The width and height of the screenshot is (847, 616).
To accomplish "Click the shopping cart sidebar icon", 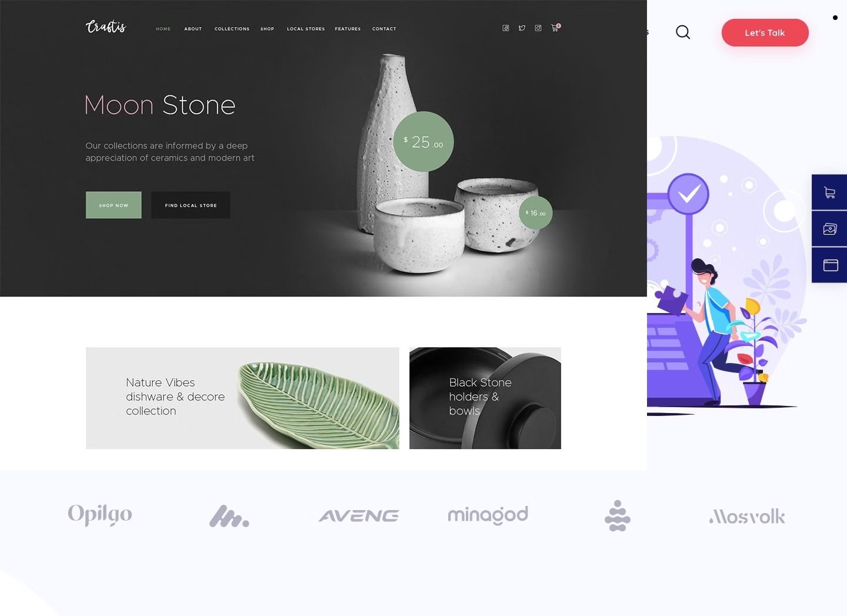I will click(x=829, y=192).
